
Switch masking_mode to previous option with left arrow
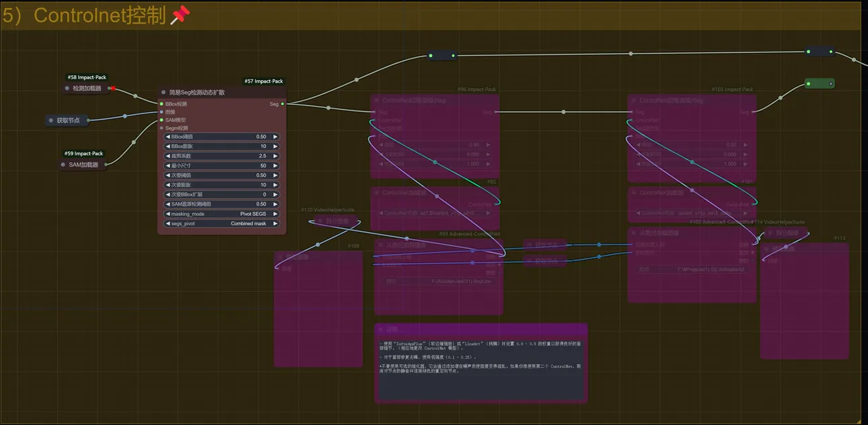pyautogui.click(x=168, y=214)
